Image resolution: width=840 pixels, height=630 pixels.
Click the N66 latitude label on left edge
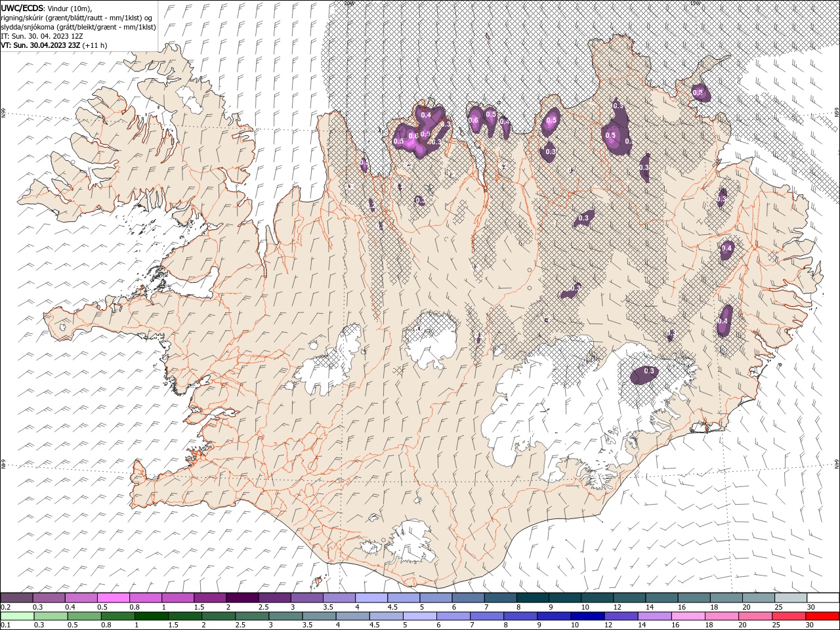point(3,114)
